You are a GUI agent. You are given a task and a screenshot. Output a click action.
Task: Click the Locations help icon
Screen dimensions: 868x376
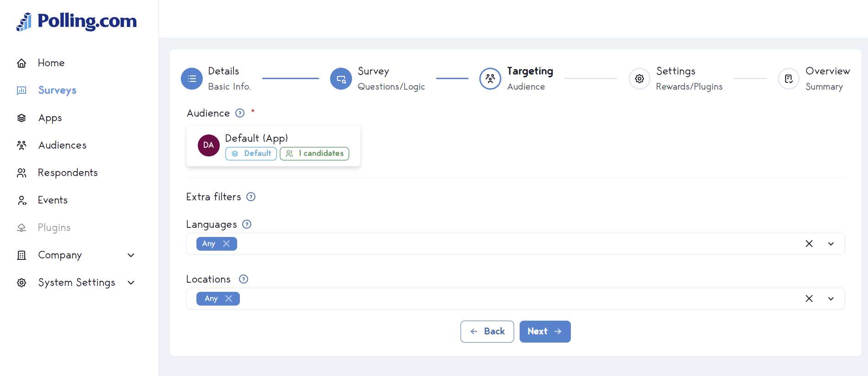[x=244, y=279]
